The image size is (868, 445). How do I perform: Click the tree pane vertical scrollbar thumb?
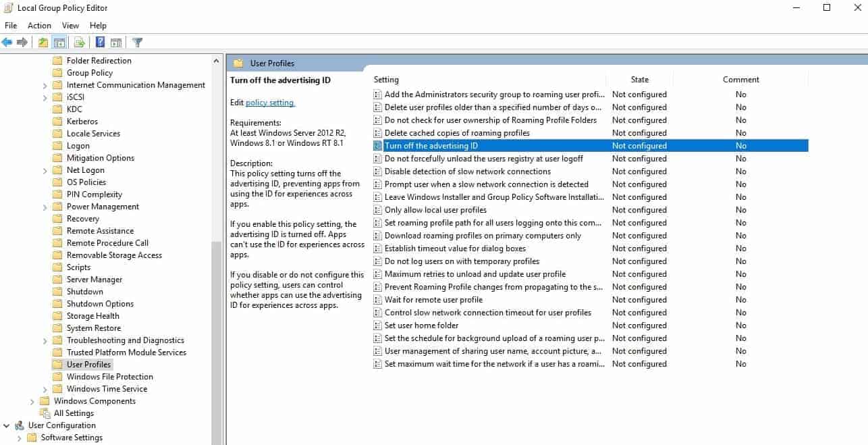coord(216,342)
